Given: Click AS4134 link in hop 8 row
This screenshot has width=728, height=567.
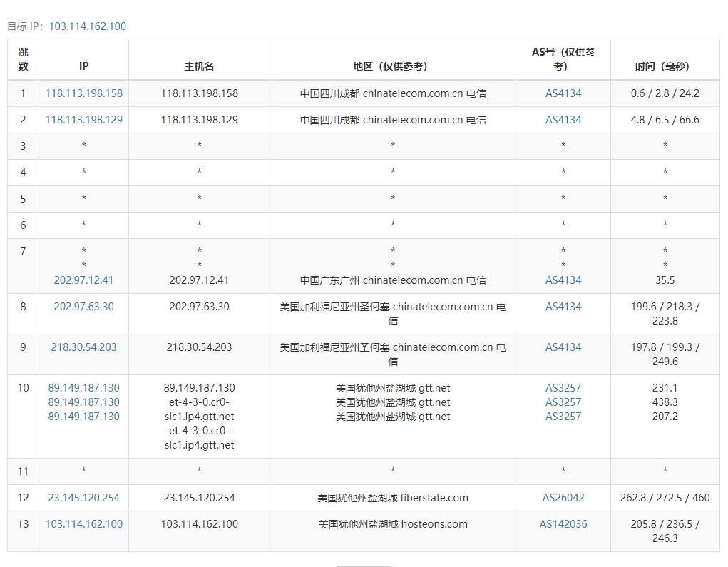Looking at the screenshot, I should click(x=563, y=307).
